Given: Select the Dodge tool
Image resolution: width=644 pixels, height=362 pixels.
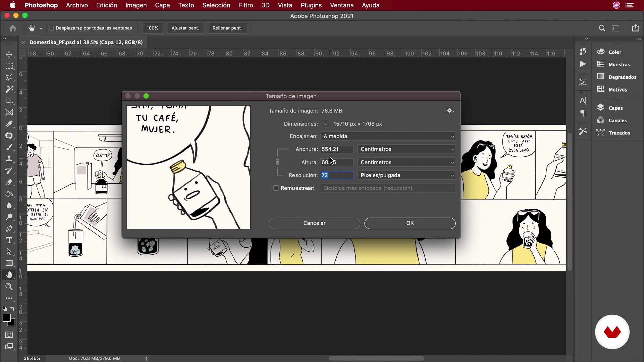Looking at the screenshot, I should pyautogui.click(x=9, y=217).
